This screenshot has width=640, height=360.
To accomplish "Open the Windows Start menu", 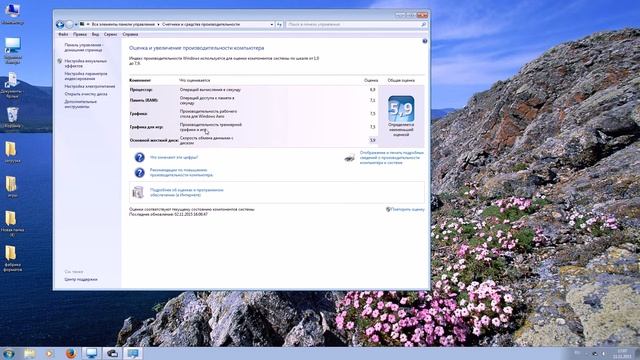I will click(x=8, y=353).
